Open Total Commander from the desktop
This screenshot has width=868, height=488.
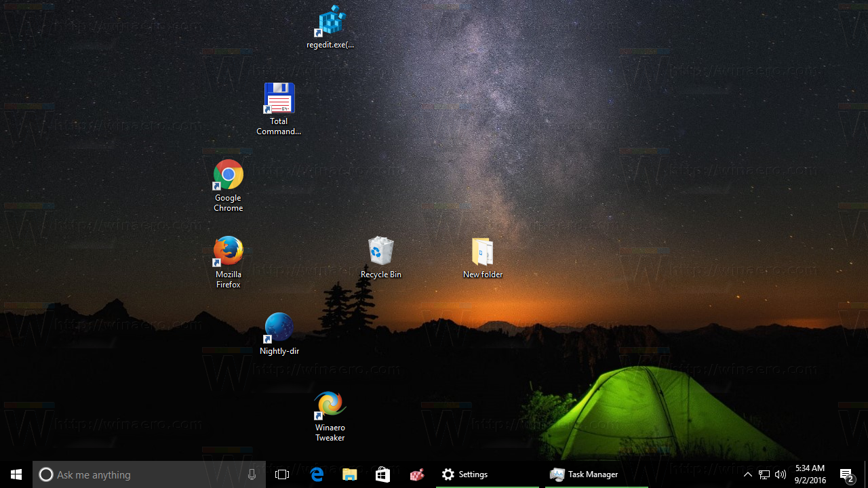(279, 107)
